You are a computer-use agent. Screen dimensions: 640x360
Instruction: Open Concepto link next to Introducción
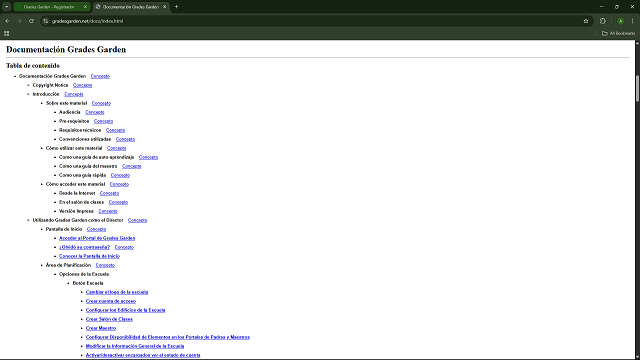click(74, 94)
